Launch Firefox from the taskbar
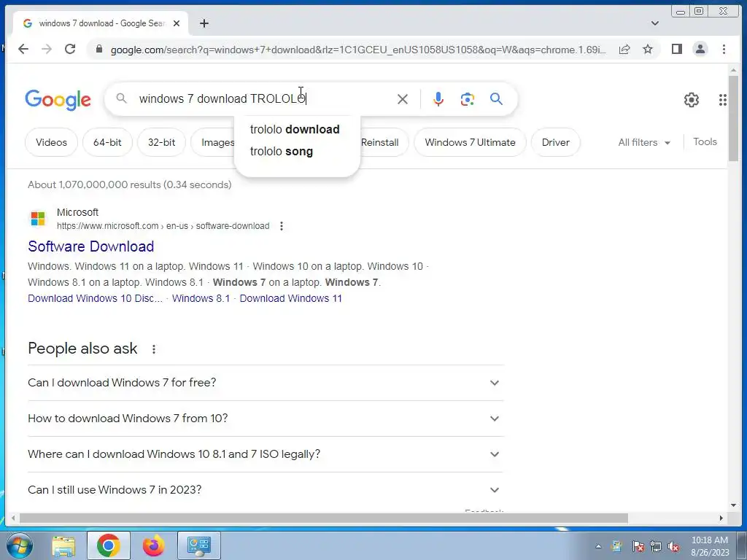The height and width of the screenshot is (560, 747). point(153,545)
